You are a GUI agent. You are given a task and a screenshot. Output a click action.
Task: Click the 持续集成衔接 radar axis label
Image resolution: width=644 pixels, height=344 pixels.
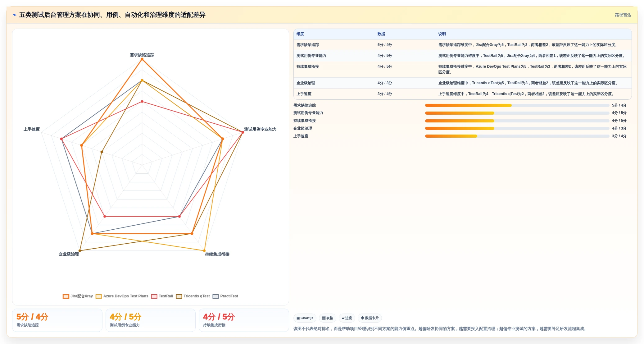coord(217,254)
